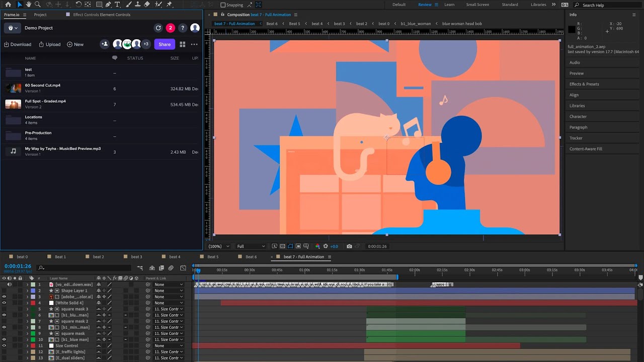Click New in the Frame.io panel
The image size is (644, 362).
click(75, 44)
